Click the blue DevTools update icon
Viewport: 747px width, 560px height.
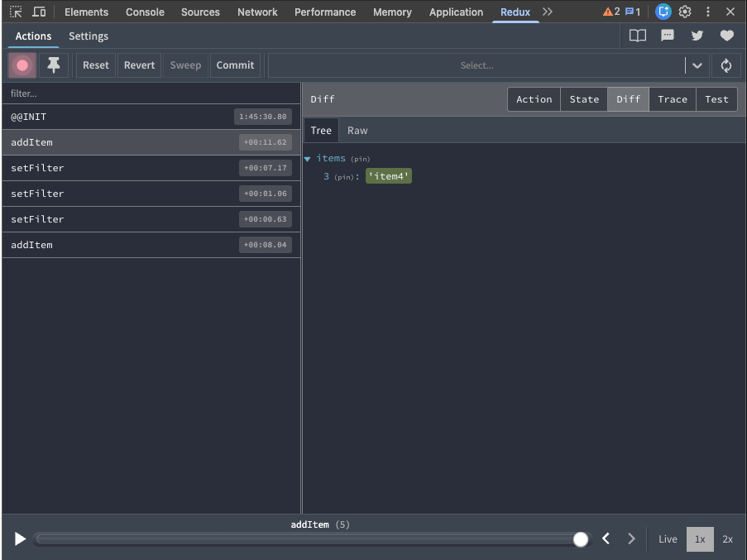pos(663,12)
